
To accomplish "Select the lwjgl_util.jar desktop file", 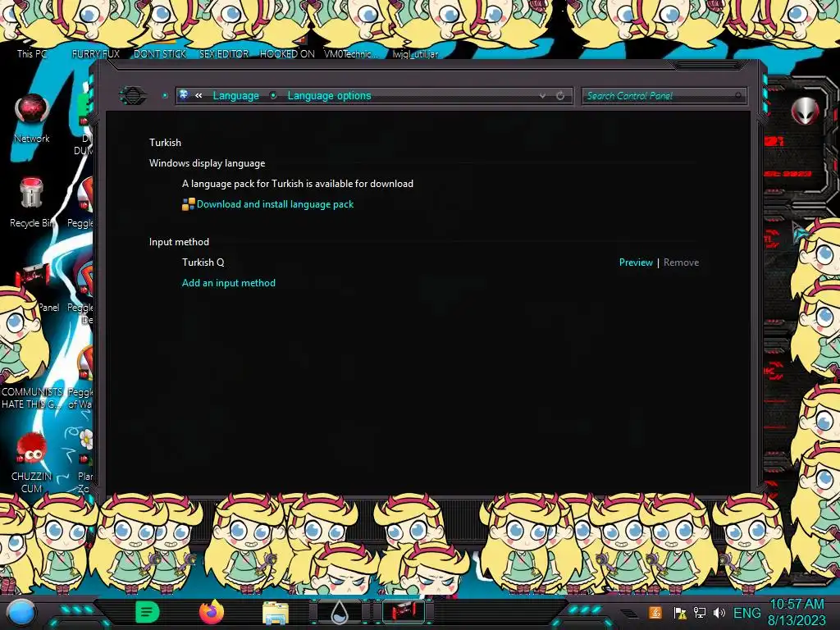I will point(415,54).
